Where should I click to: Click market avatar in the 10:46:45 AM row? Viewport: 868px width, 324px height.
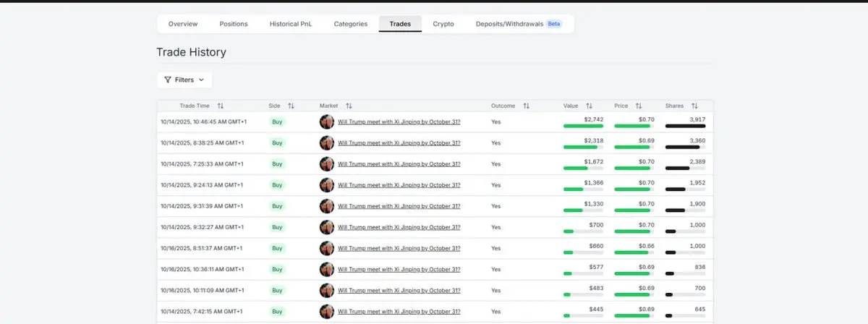pyautogui.click(x=327, y=121)
